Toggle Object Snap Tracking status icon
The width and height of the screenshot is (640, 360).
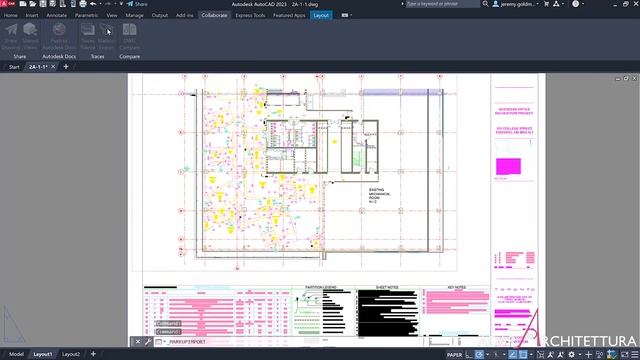[x=513, y=355]
